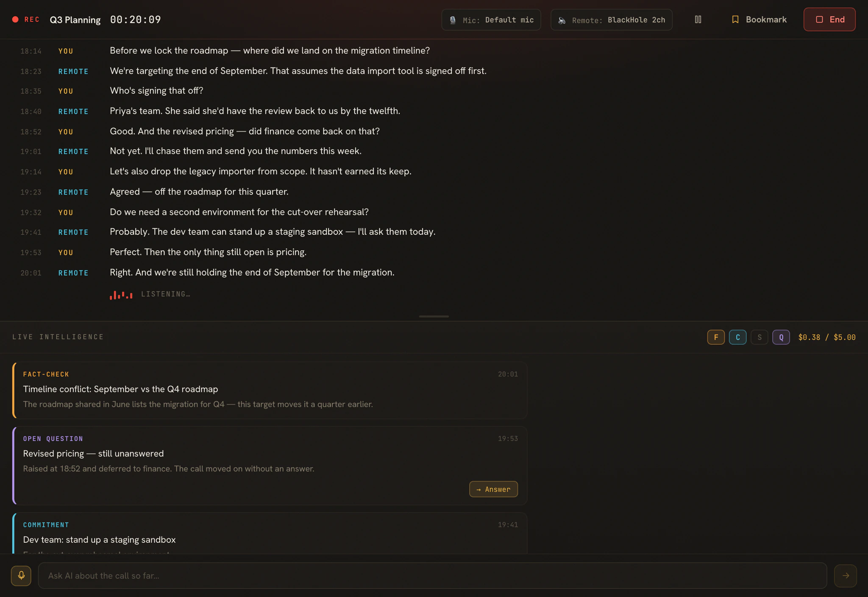End the recording session

[829, 20]
